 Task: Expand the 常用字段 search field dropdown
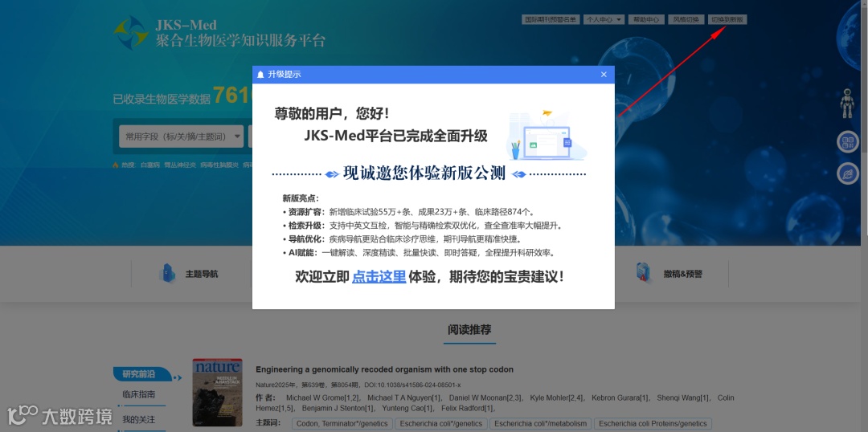(181, 137)
